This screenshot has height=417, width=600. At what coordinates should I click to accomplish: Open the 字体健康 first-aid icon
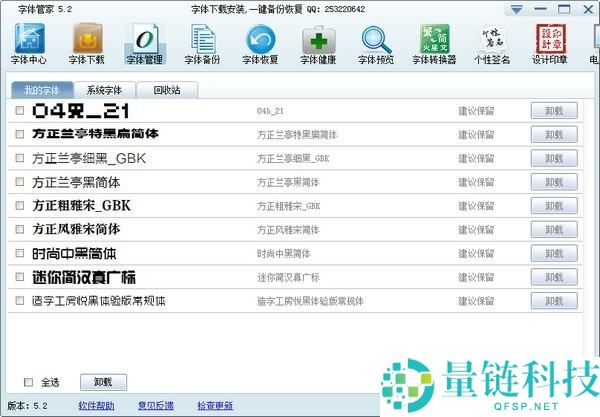(x=319, y=44)
